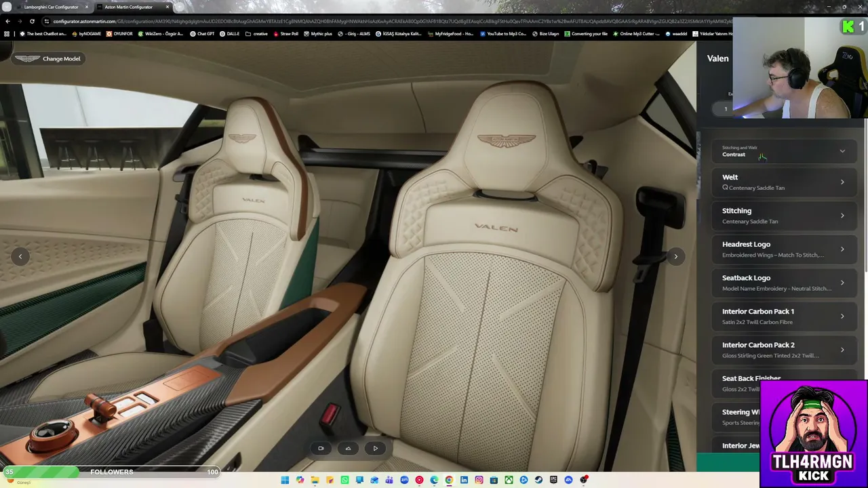
Task: Open the creative bookmarks folder
Action: pos(256,34)
